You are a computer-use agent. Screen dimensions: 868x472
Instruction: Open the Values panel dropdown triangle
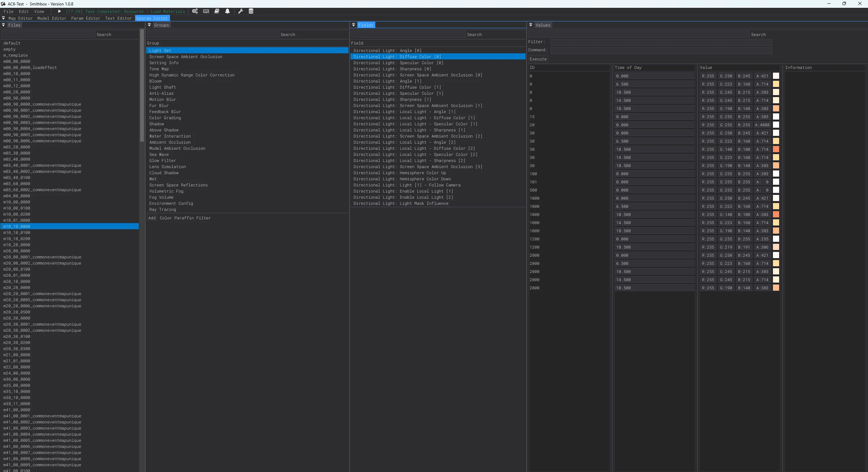531,25
